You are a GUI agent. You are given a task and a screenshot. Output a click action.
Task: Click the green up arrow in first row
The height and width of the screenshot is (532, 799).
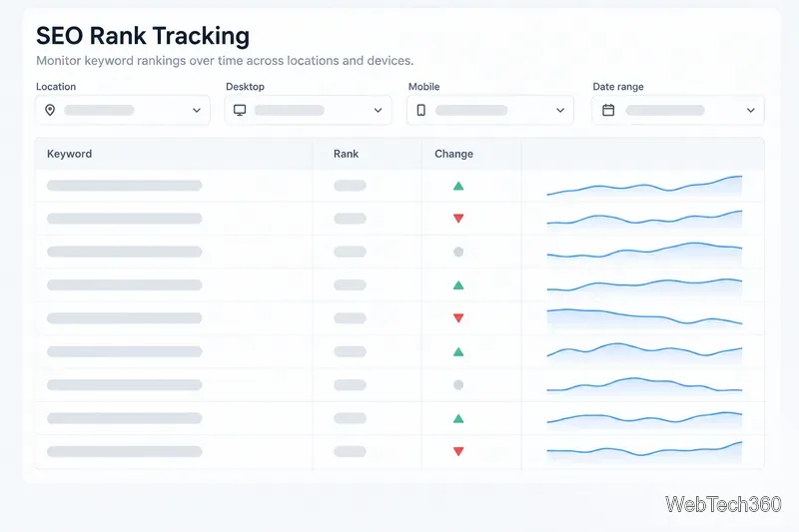(x=458, y=186)
